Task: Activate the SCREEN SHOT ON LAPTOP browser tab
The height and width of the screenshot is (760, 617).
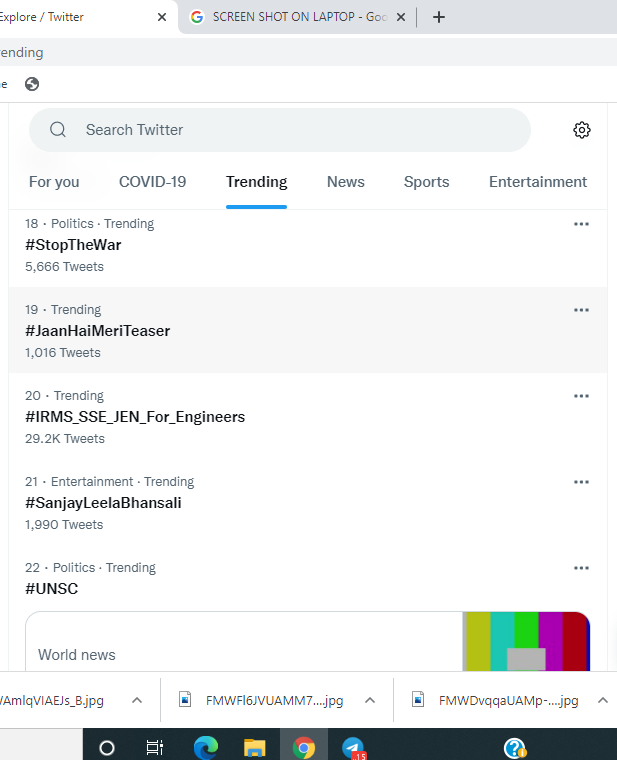Action: tap(298, 17)
